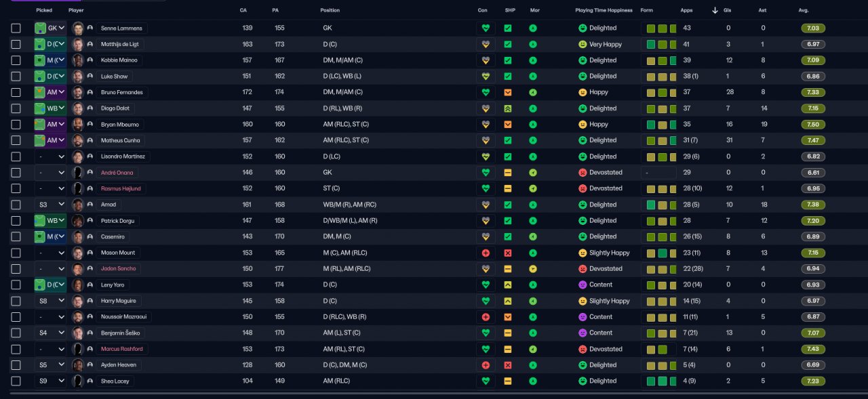The image size is (868, 399).
Task: Click Shea Lacey's condition heart icon
Action: click(486, 381)
